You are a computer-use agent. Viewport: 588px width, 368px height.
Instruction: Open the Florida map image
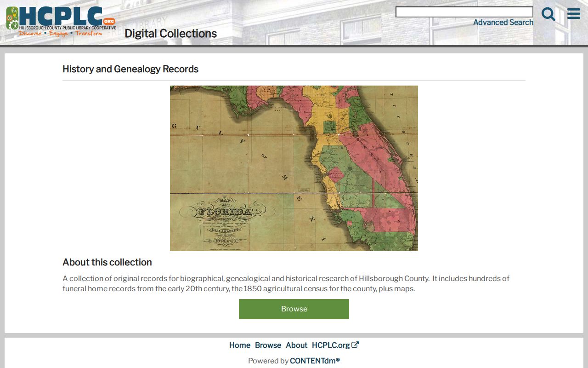click(x=294, y=168)
